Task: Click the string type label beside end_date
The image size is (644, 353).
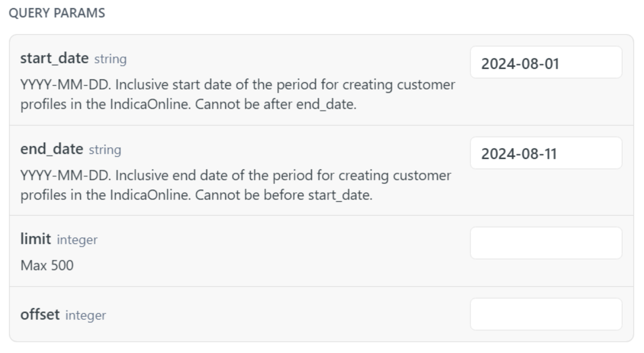Action: point(105,150)
